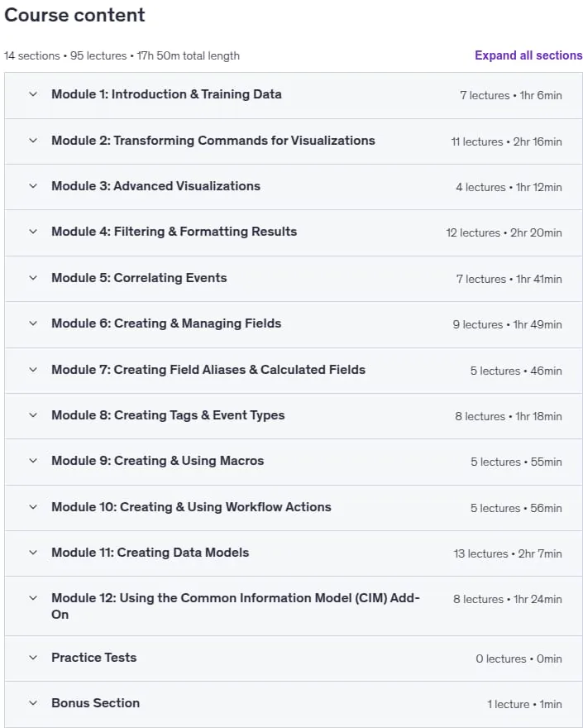This screenshot has height=728, width=583.
Task: Select Module 11: Creating Data Models title
Action: click(150, 553)
